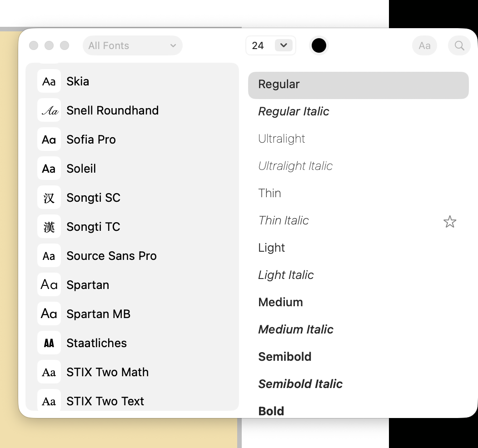Pick the Spartan font family name
Viewport: 478px width, 448px height.
[x=88, y=285]
